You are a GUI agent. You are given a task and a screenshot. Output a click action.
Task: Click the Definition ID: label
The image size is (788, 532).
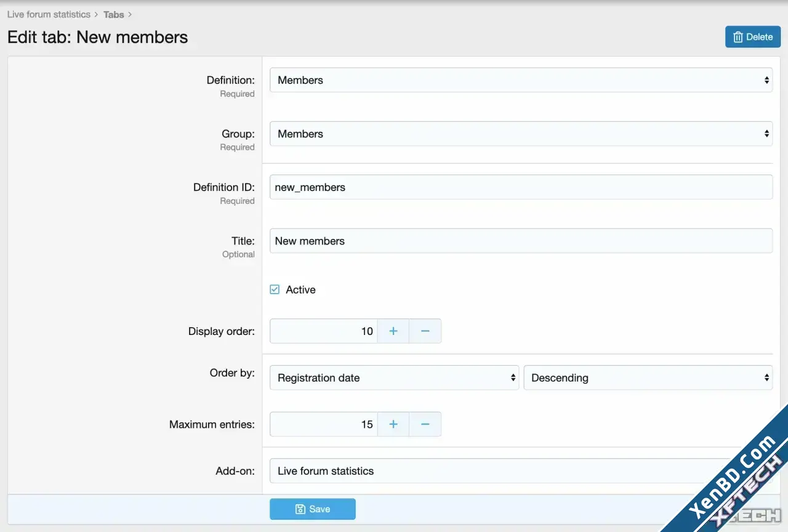224,187
